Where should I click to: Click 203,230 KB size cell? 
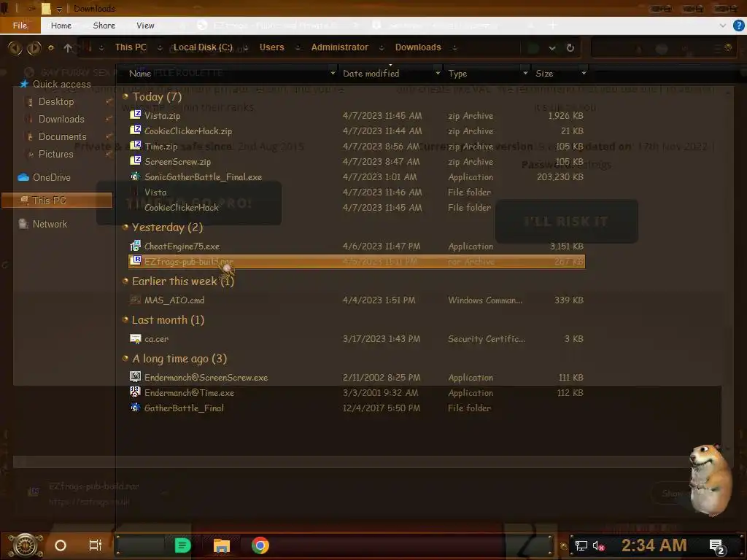560,176
